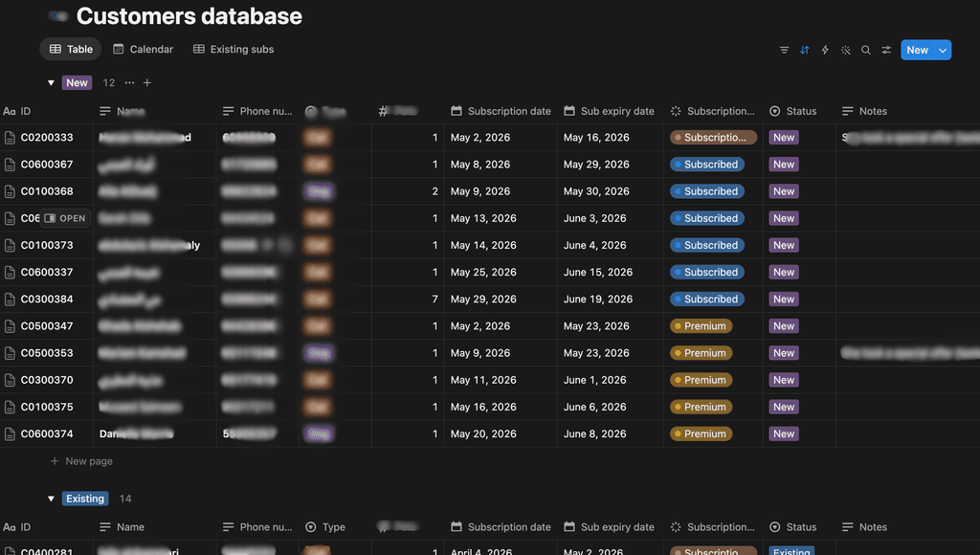The width and height of the screenshot is (980, 555).
Task: Click the page icon of row C0200333
Action: (x=10, y=138)
